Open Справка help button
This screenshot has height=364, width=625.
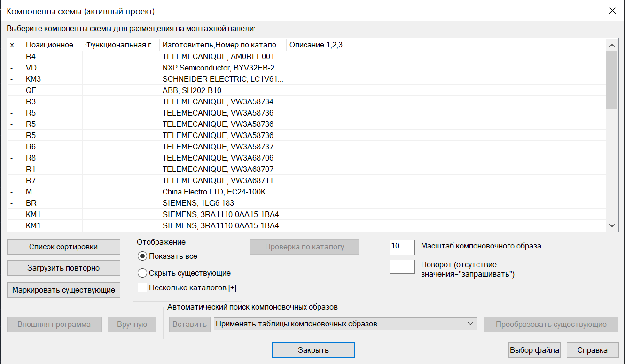pos(592,350)
